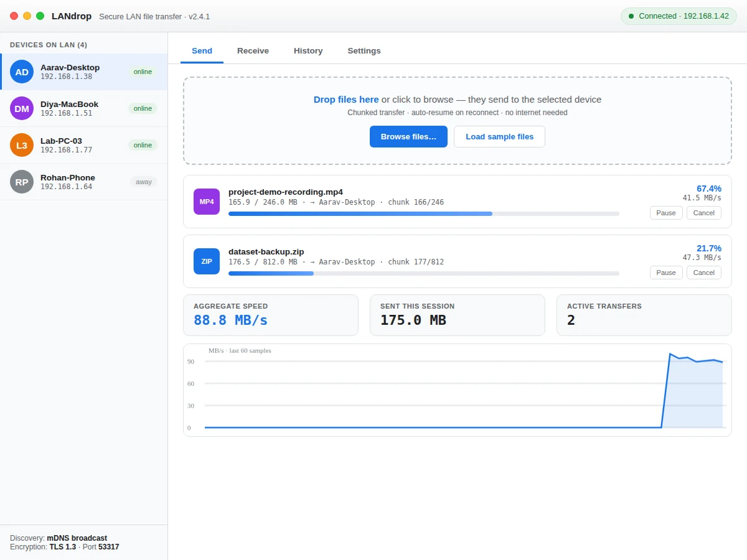Click the AD avatar for Aarav-Desktop

coord(22,72)
